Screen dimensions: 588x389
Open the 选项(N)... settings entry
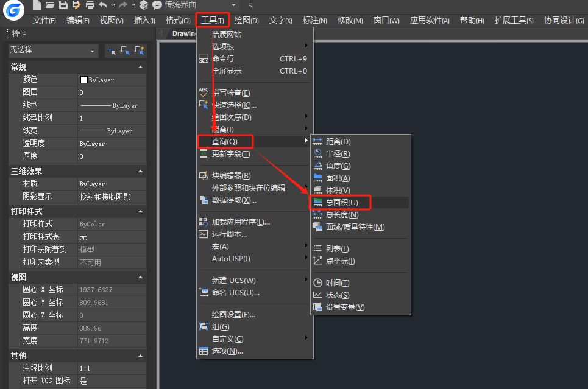227,351
